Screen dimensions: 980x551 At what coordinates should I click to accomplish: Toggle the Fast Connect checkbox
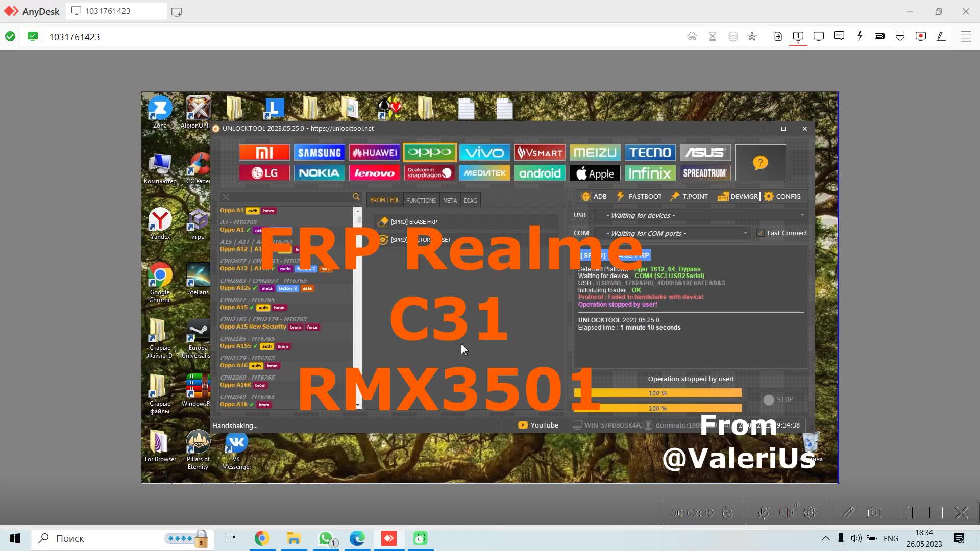(760, 233)
